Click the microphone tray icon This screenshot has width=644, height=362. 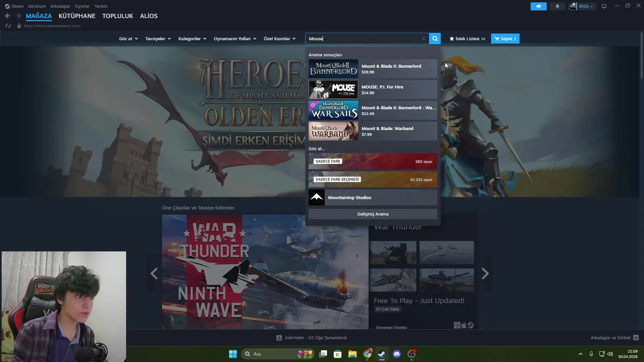(591, 354)
